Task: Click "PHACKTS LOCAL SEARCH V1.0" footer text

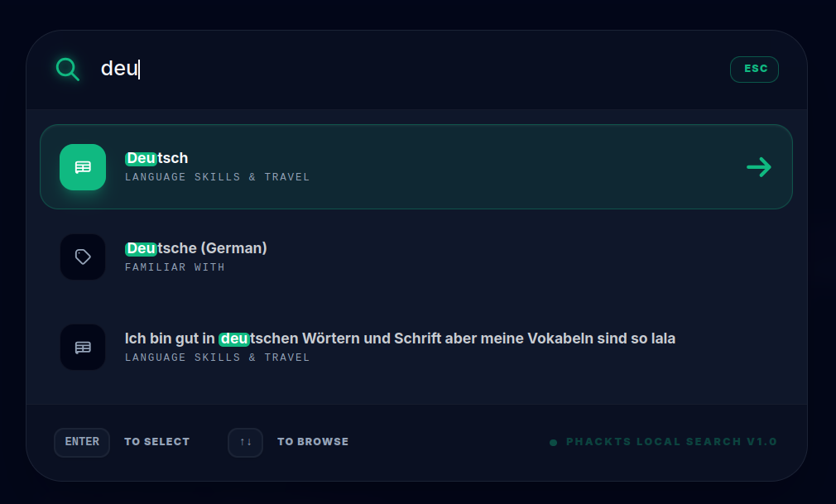Action: [x=671, y=442]
